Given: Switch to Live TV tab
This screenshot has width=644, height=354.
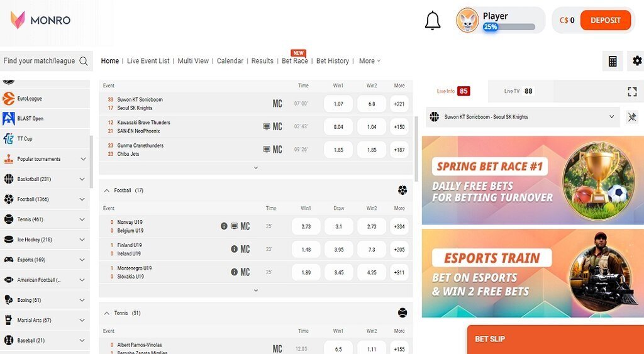Looking at the screenshot, I should [520, 91].
